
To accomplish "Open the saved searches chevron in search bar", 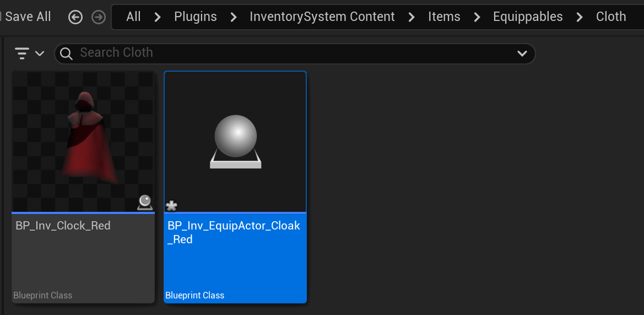I will tap(522, 54).
